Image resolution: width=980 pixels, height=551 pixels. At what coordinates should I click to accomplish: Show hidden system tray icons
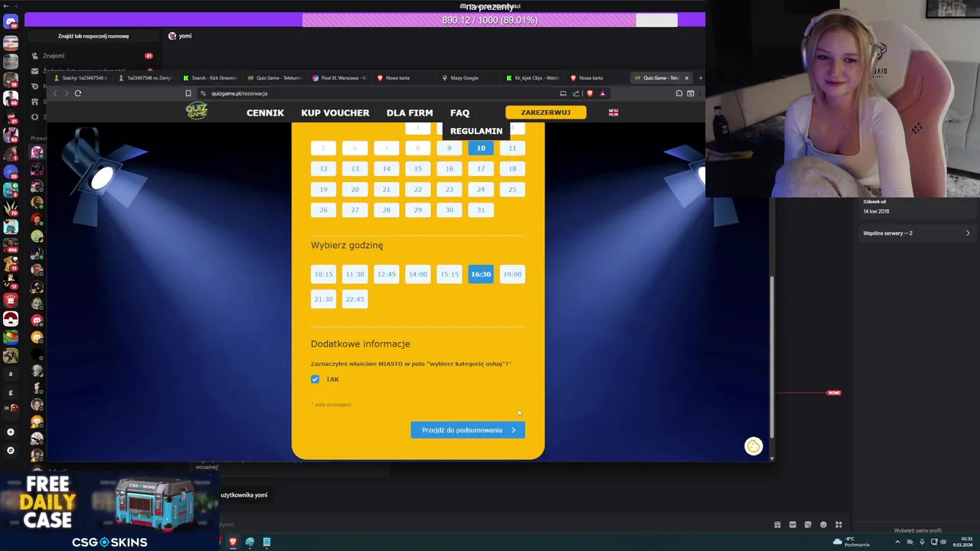tap(897, 542)
